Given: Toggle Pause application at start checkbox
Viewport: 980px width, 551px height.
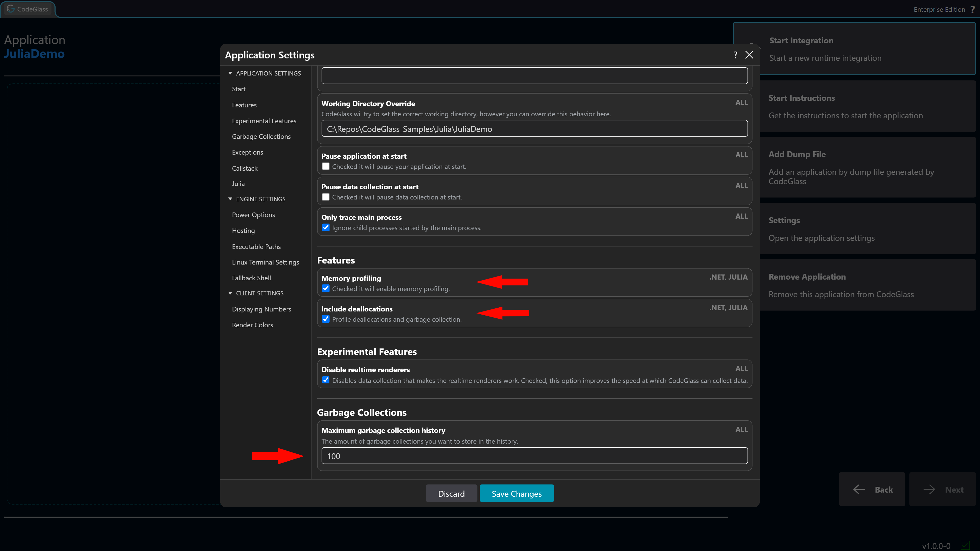Looking at the screenshot, I should point(326,167).
